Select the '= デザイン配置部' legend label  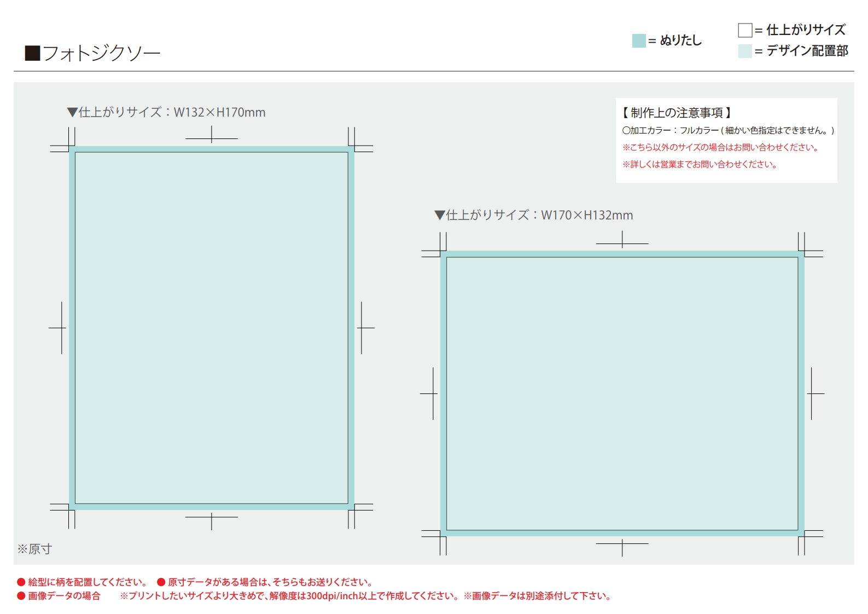click(801, 51)
